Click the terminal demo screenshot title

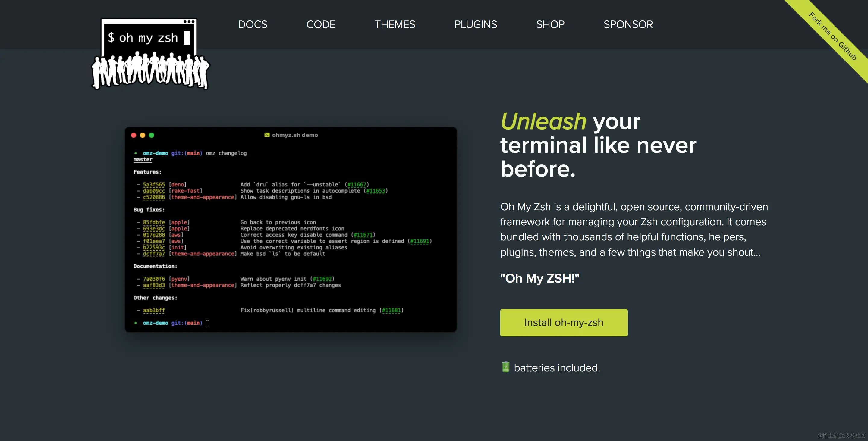coord(295,135)
